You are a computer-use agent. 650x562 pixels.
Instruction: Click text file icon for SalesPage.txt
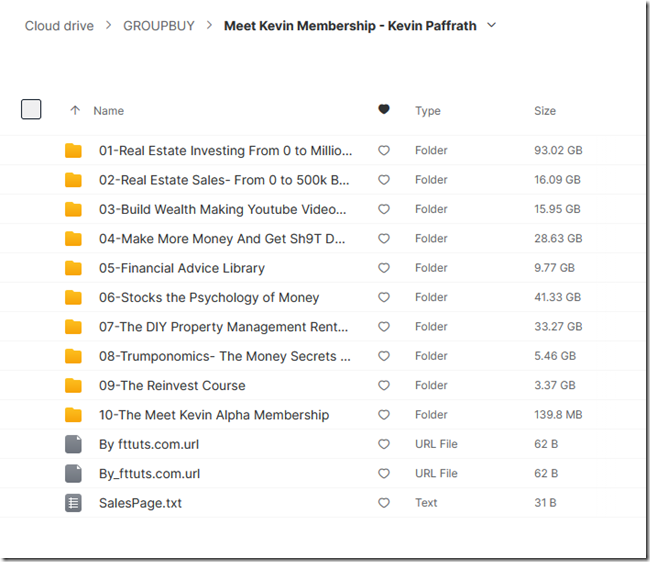click(x=73, y=503)
